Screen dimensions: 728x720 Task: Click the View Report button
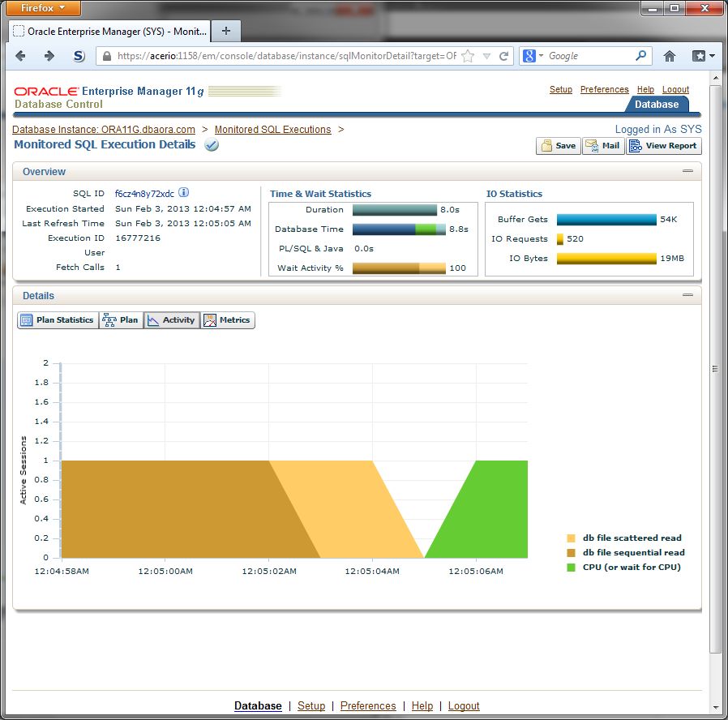point(663,146)
